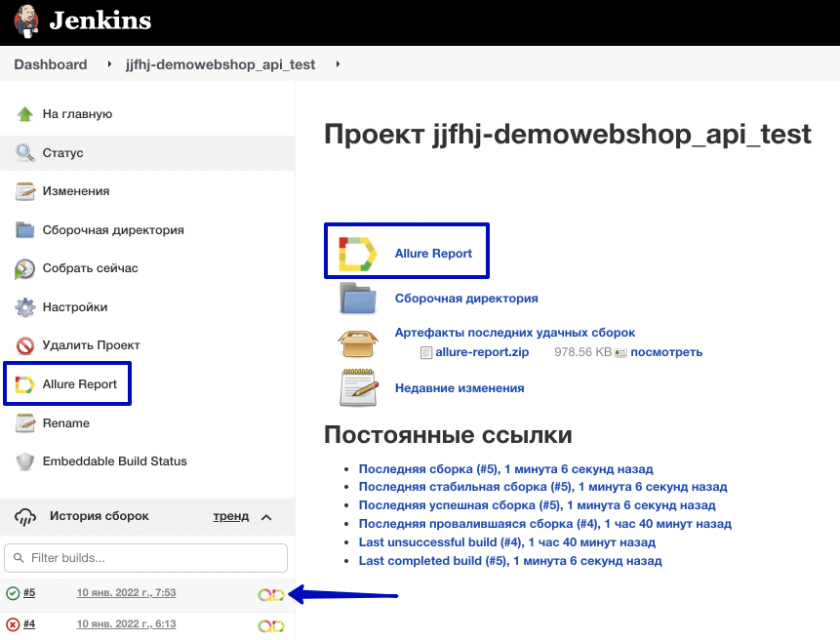The width and height of the screenshot is (840, 640).
Task: Open the тренд link
Action: tap(231, 516)
